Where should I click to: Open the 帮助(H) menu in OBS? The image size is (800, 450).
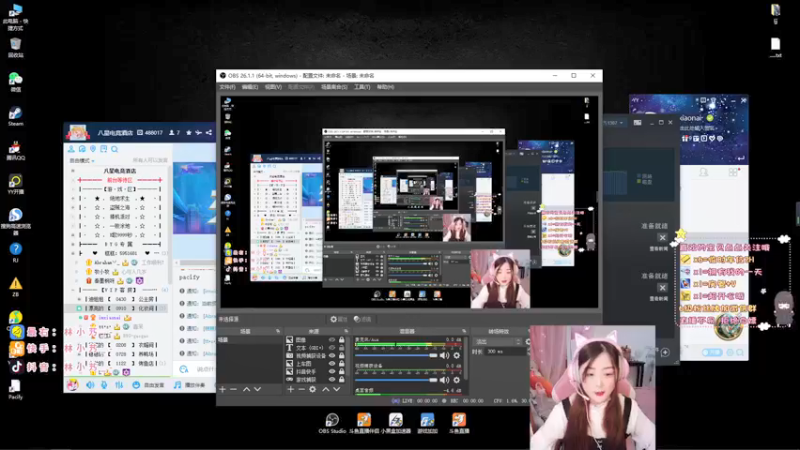[386, 87]
